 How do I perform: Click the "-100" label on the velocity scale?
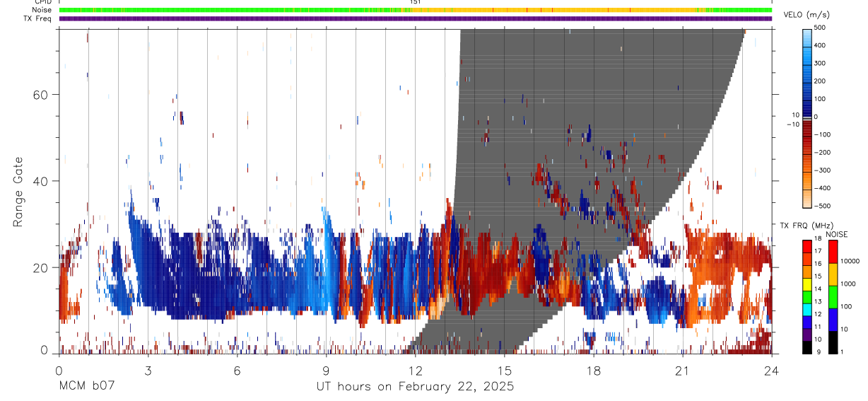[x=821, y=134]
